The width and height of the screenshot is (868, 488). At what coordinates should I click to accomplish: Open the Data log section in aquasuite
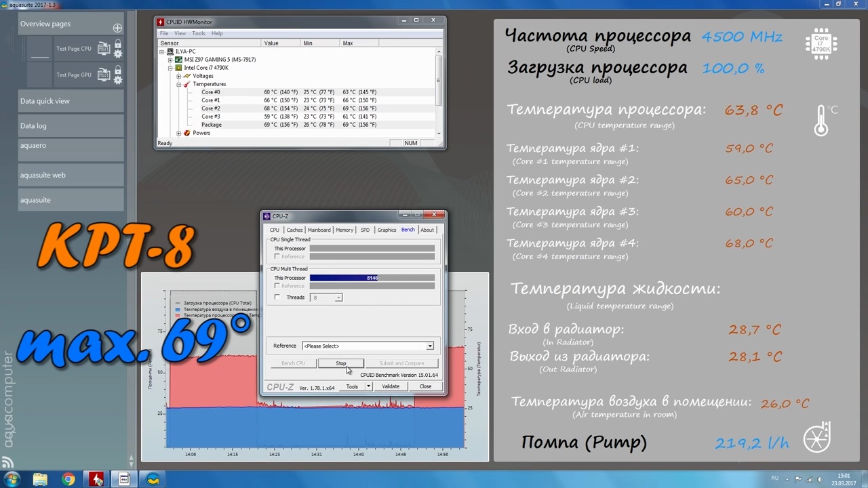tap(71, 126)
